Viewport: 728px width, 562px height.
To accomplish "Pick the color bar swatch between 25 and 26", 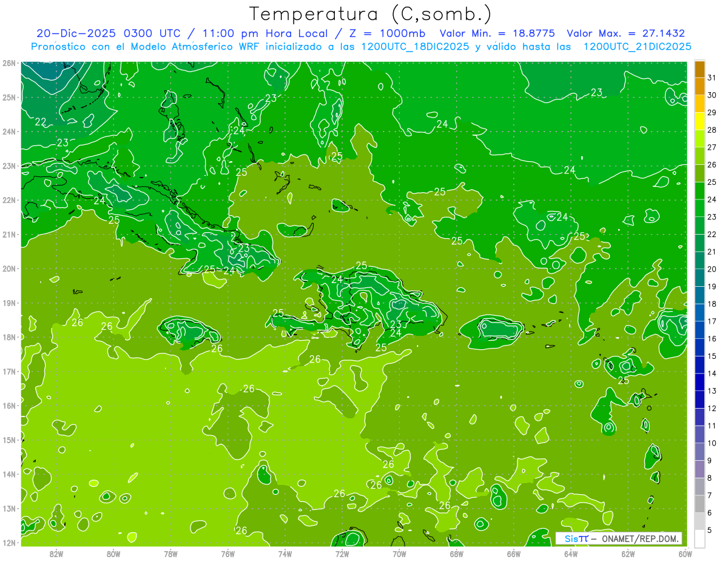I will pyautogui.click(x=699, y=173).
